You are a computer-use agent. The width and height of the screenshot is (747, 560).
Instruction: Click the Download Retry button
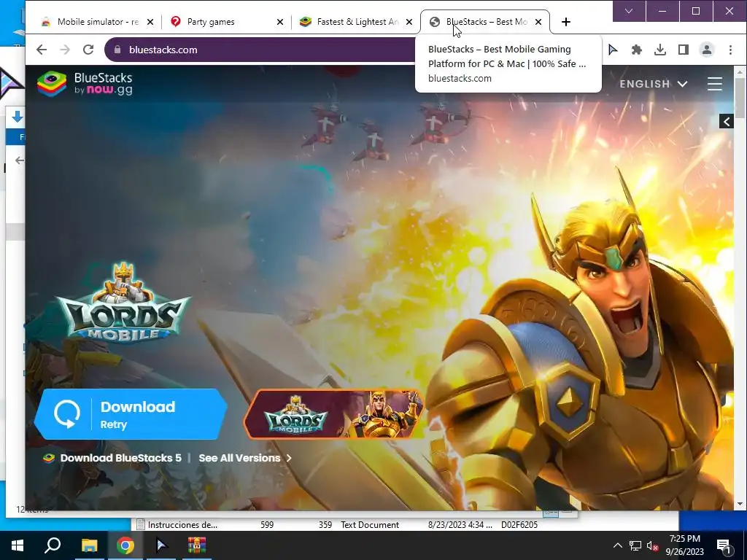pos(130,414)
